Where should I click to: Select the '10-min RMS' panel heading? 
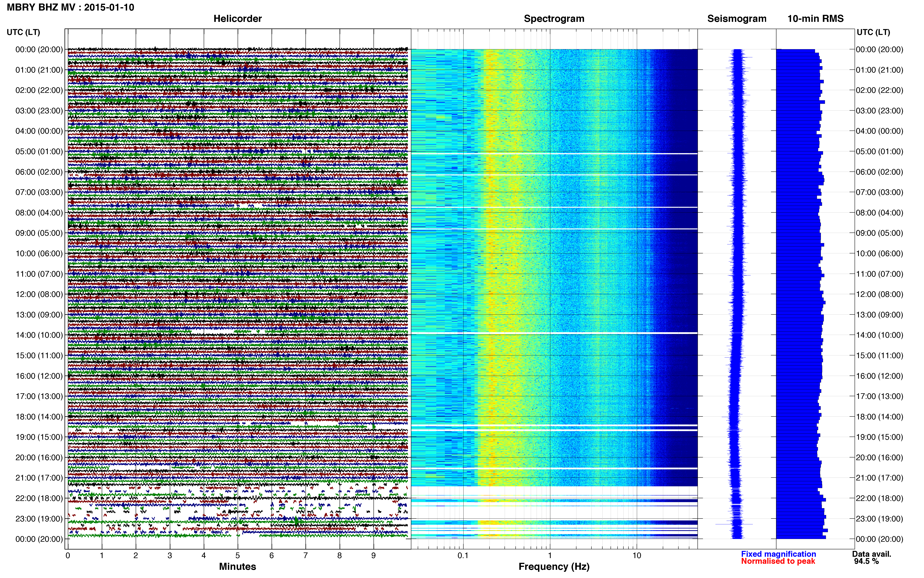click(816, 19)
